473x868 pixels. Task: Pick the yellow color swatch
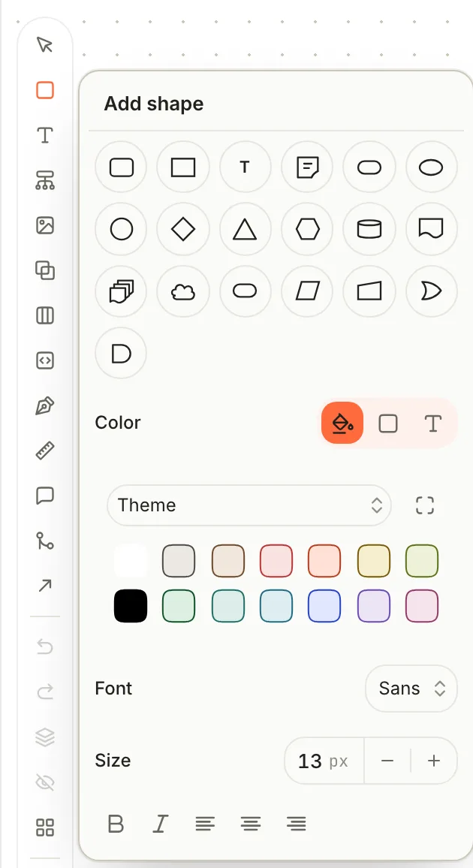[373, 561]
